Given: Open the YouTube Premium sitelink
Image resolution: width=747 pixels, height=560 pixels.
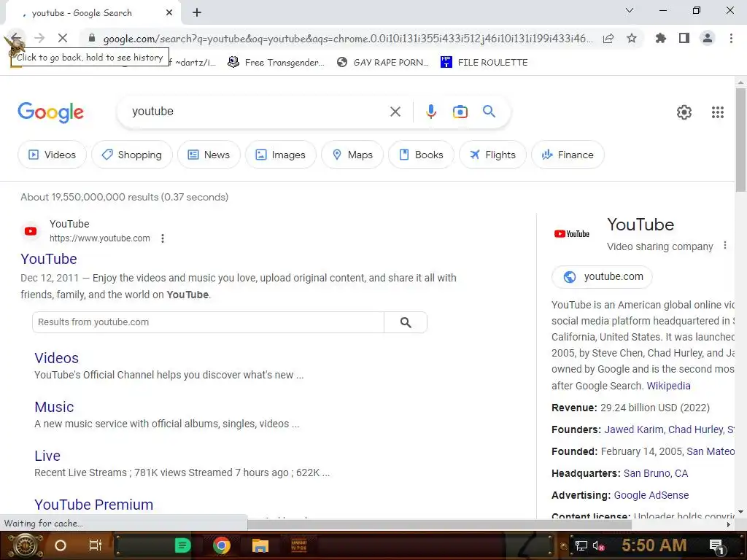Looking at the screenshot, I should [x=94, y=505].
